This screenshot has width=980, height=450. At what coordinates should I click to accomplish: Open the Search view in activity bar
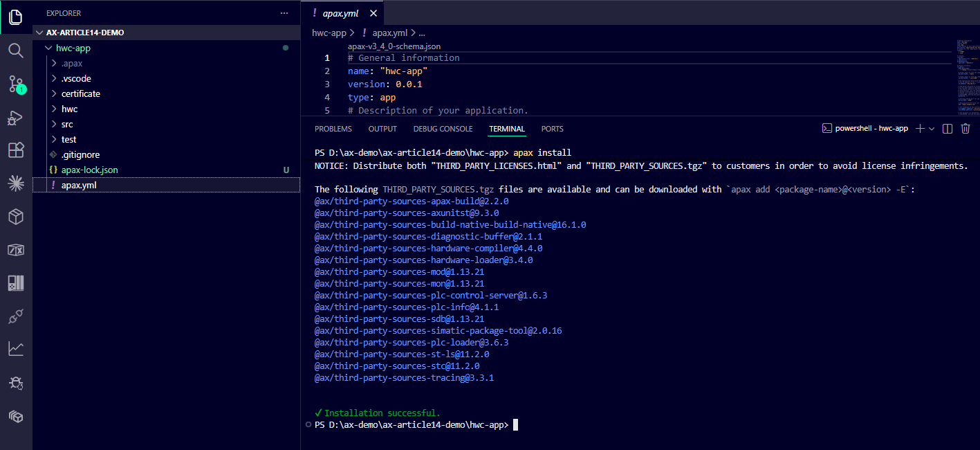click(x=15, y=50)
